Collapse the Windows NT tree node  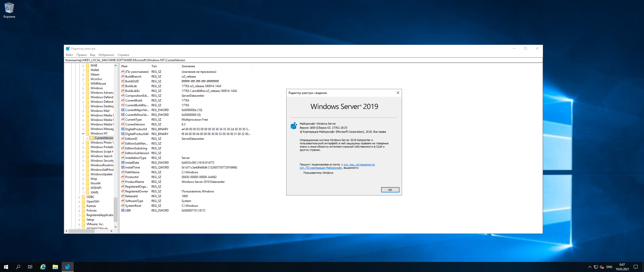tap(83, 133)
